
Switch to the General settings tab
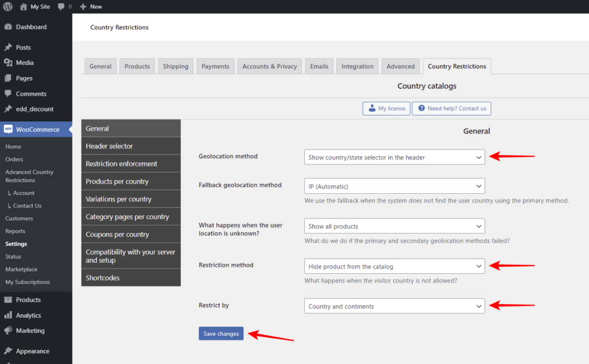click(100, 66)
